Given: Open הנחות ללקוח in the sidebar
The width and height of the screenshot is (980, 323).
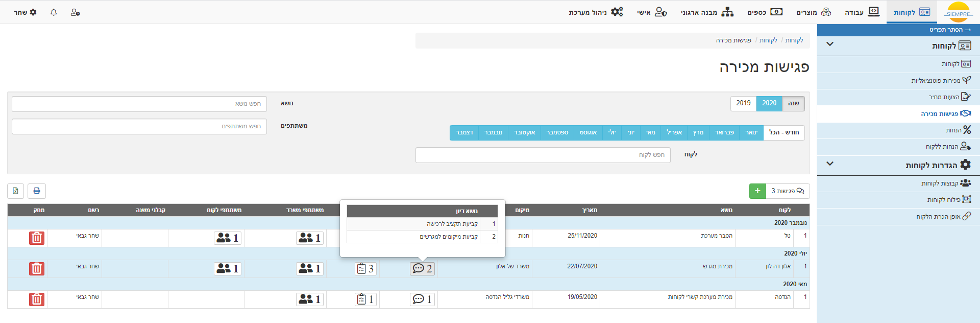Looking at the screenshot, I should point(898,147).
